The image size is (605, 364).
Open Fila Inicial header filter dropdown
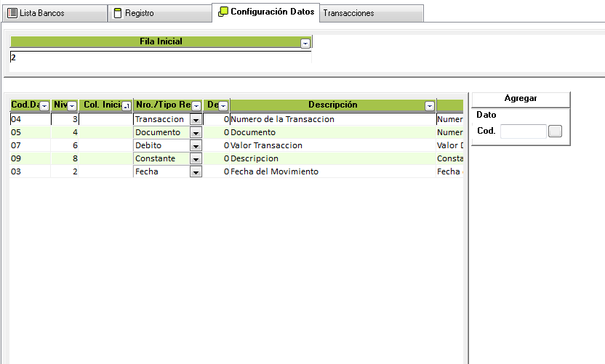305,44
